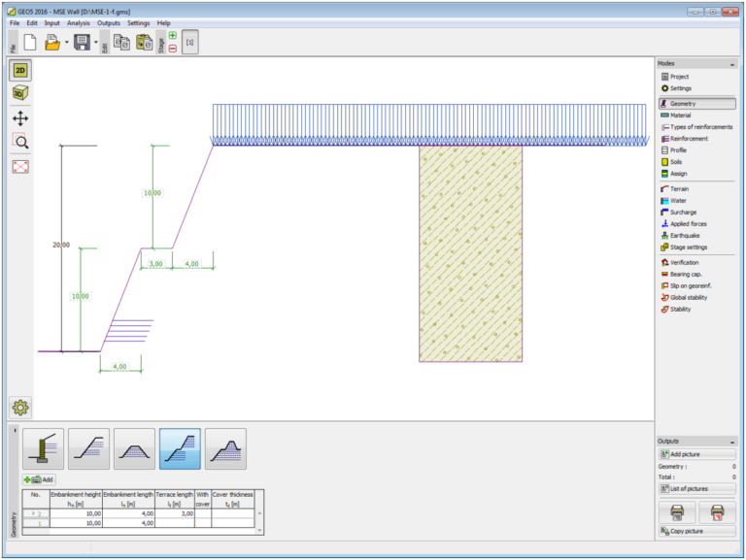Expand the Save file dropdown arrow
The image size is (746, 560).
[95, 43]
